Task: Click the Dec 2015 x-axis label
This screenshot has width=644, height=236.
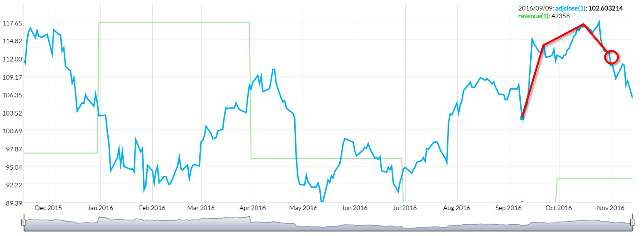Action: [x=48, y=208]
